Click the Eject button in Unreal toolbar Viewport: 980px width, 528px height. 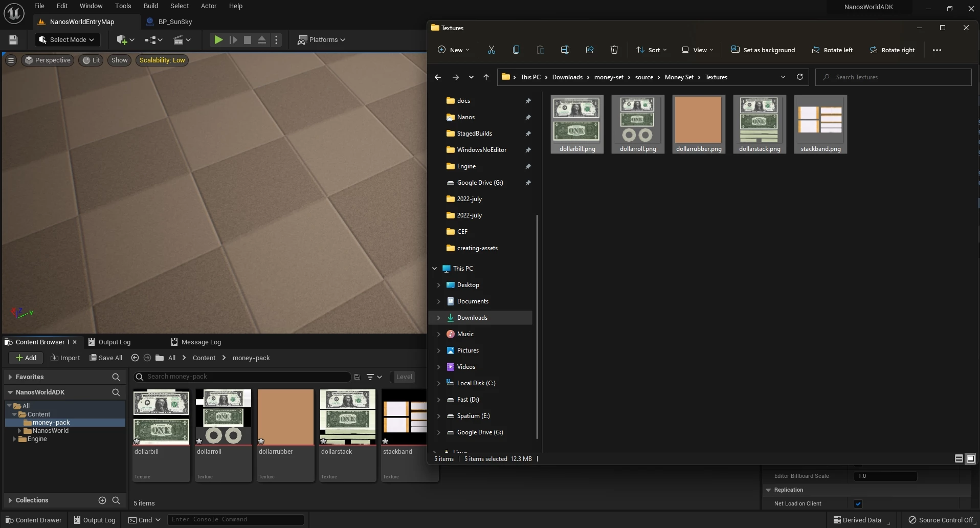point(262,40)
